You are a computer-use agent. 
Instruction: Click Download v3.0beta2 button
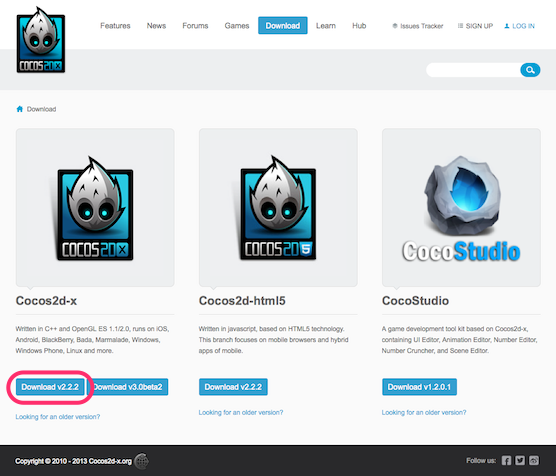tap(128, 387)
